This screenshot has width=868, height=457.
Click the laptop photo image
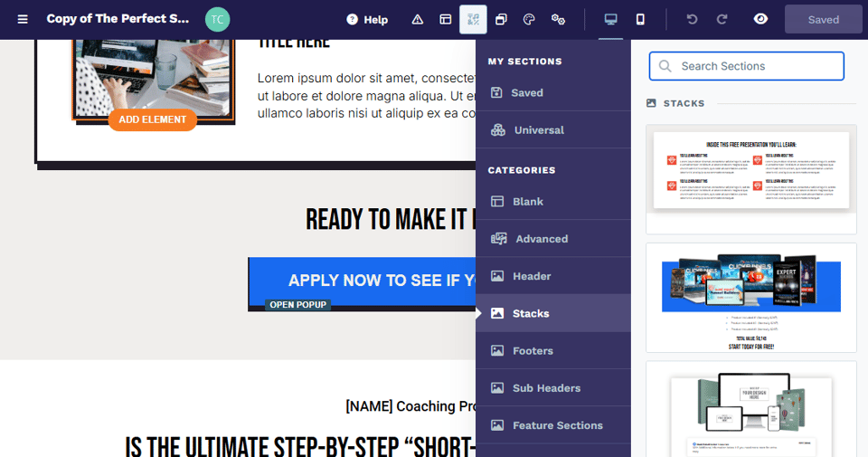154,78
